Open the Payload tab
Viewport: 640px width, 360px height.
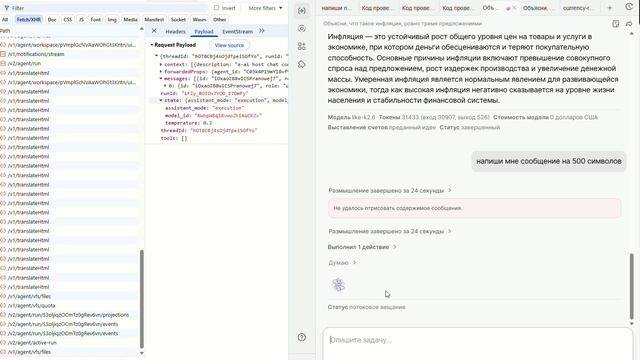(204, 31)
